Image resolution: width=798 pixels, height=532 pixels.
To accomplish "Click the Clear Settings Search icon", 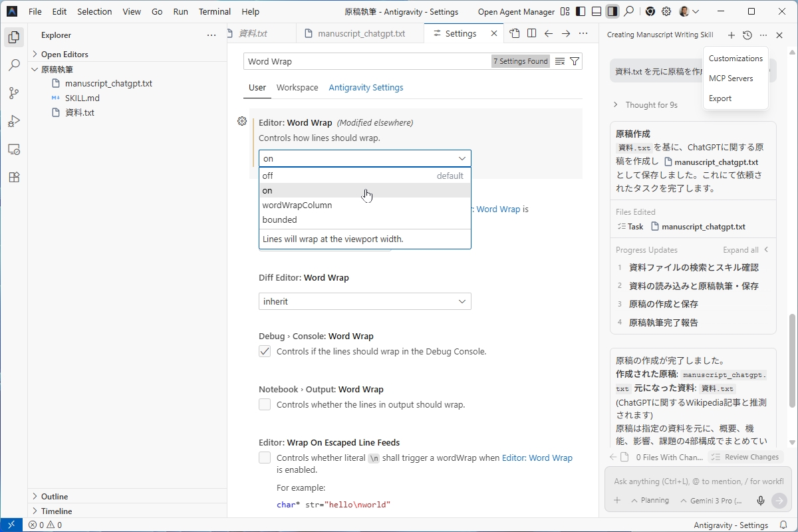I will pyautogui.click(x=559, y=61).
